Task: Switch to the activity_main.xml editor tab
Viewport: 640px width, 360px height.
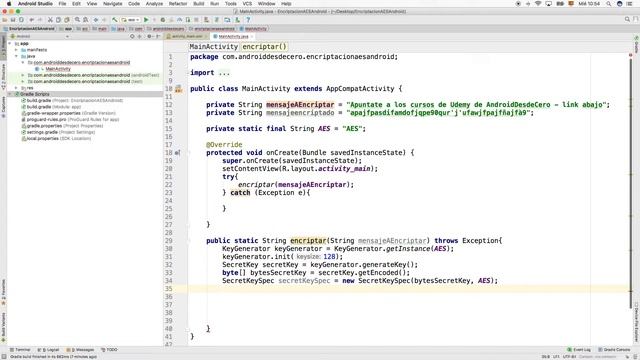Action: tap(187, 36)
